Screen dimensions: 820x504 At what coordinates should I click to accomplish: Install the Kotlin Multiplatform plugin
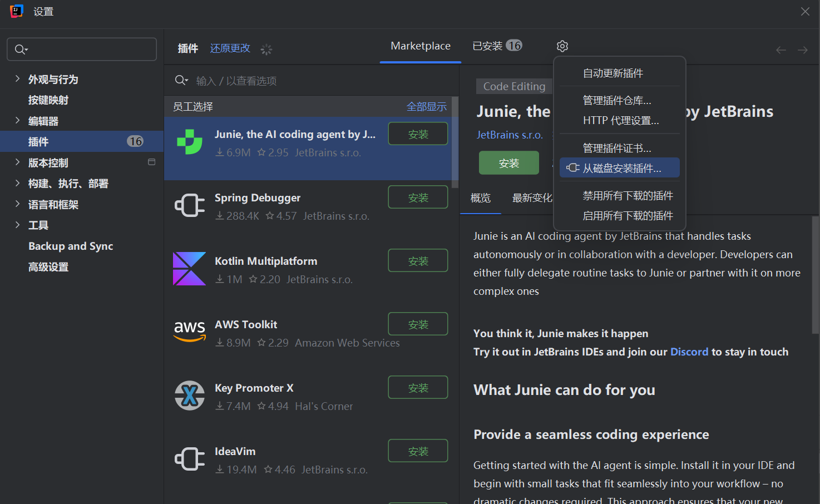click(x=418, y=261)
